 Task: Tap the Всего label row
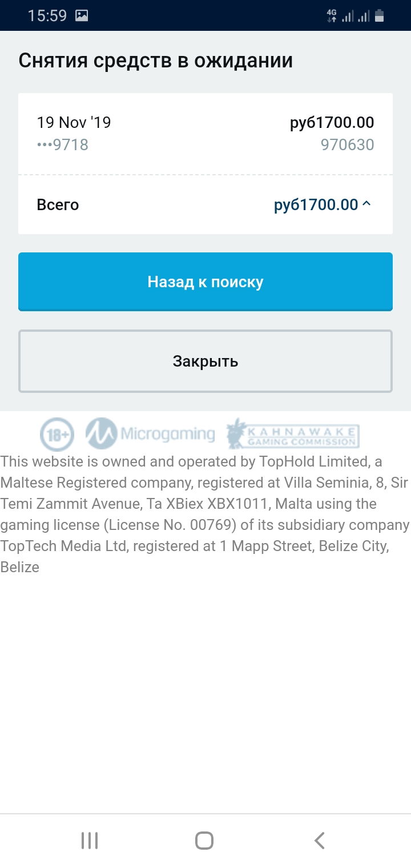(205, 204)
